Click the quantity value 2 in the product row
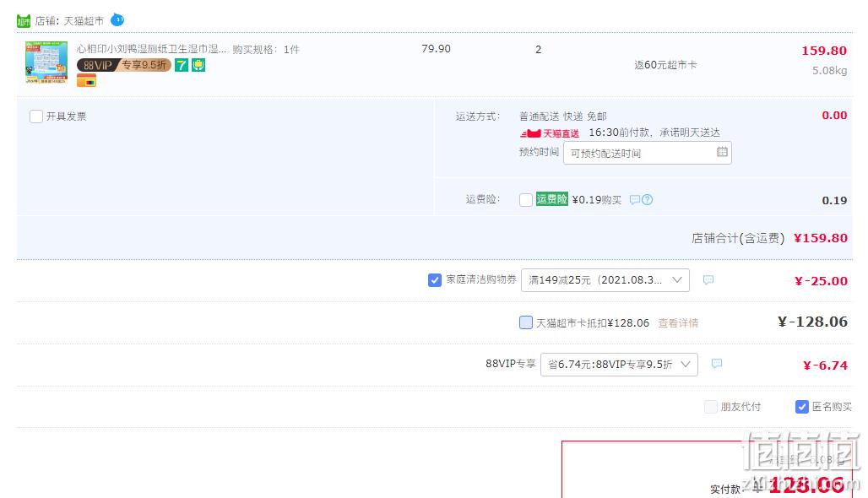The image size is (868, 498). coord(538,50)
